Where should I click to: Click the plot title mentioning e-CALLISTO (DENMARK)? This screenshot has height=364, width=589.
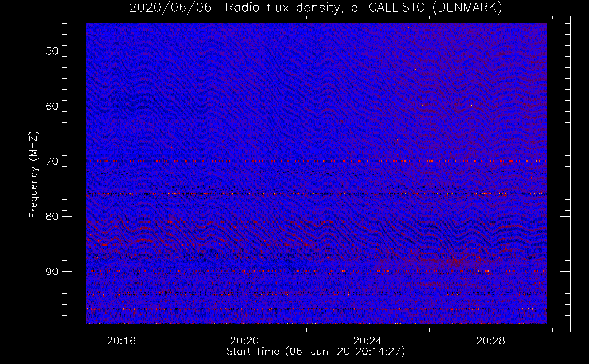coord(316,7)
